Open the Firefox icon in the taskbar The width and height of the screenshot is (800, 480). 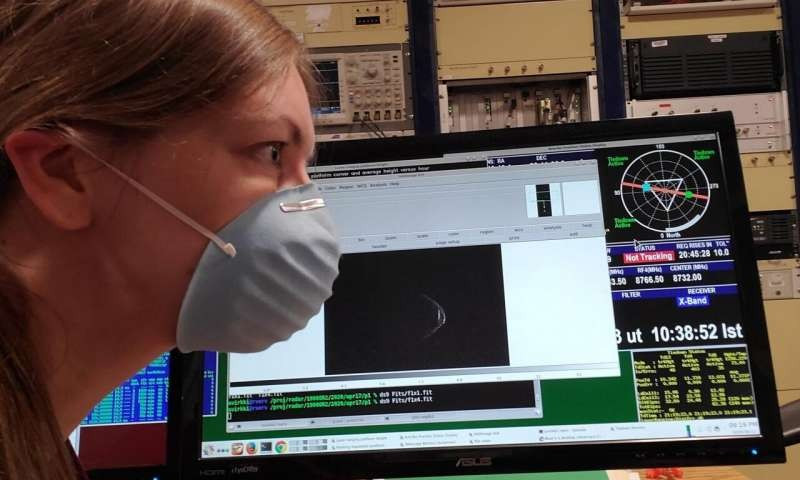[251, 448]
